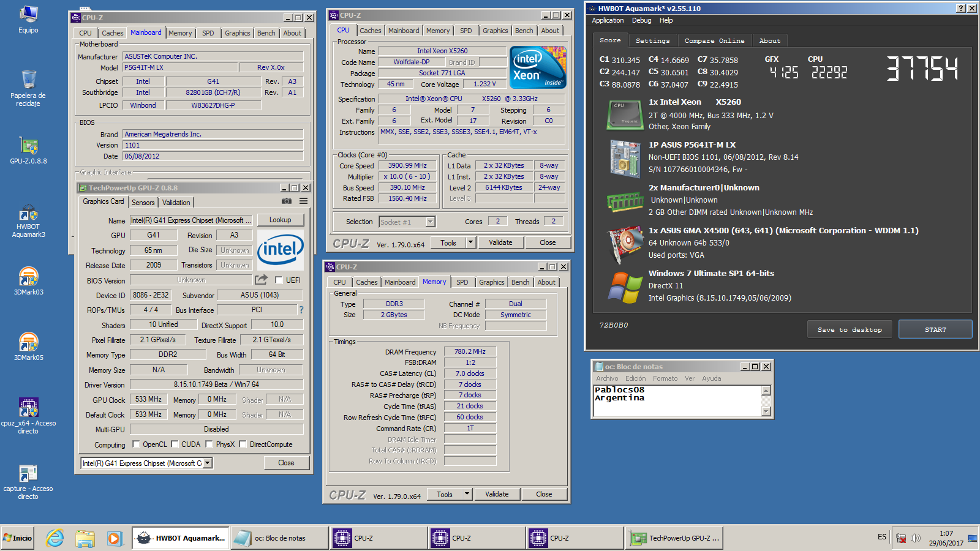Click START button in Aquamark
980x551 pixels.
click(x=935, y=329)
